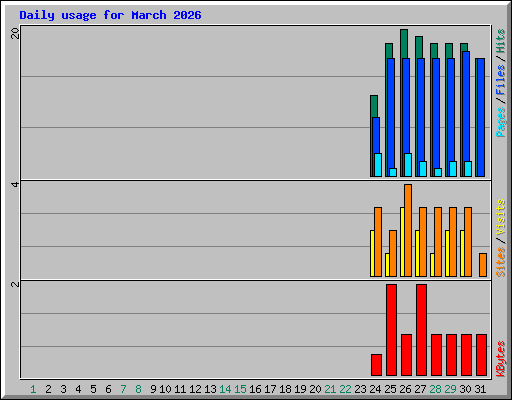Select the yellow Visits bar for day 24
The image size is (512, 400).
pyautogui.click(x=372, y=253)
